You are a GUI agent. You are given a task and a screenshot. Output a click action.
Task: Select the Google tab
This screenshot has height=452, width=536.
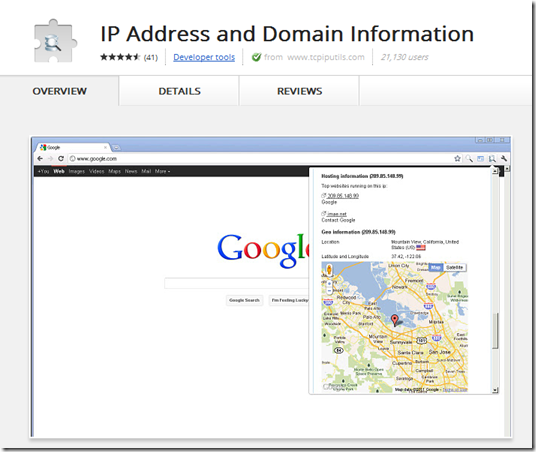[x=72, y=147]
